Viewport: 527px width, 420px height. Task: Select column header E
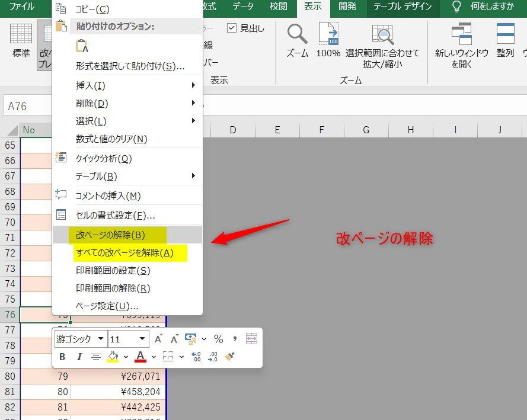click(277, 130)
